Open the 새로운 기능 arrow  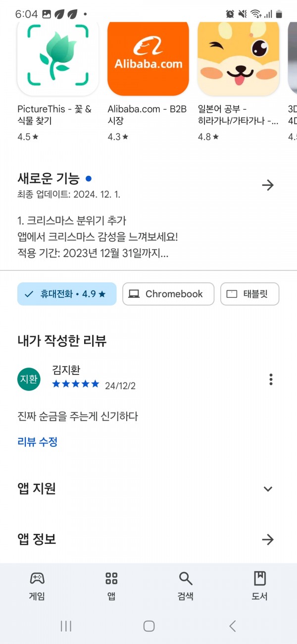(x=268, y=185)
